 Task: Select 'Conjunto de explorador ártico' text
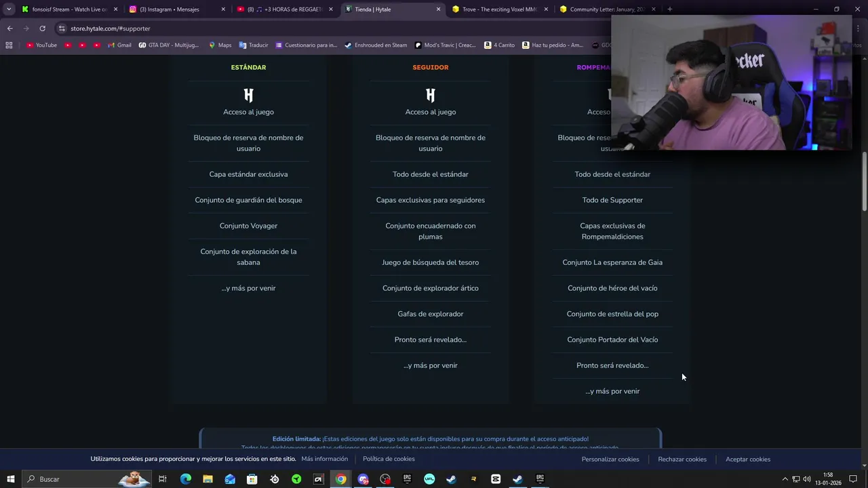[x=431, y=288]
